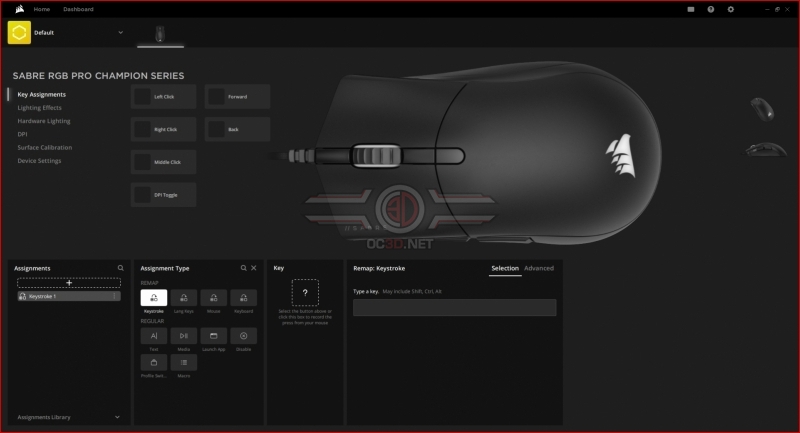Choose the Launch App assignment icon
Viewport: 800px width, 433px height.
coord(213,336)
